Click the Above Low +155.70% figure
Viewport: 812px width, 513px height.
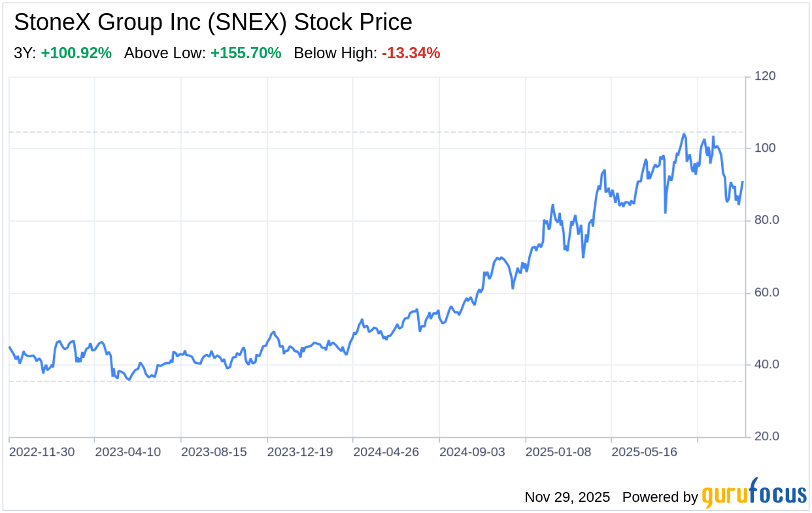click(x=245, y=54)
